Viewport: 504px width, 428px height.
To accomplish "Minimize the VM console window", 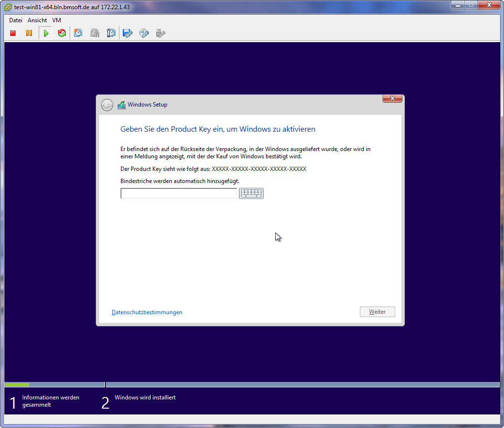I will 458,5.
